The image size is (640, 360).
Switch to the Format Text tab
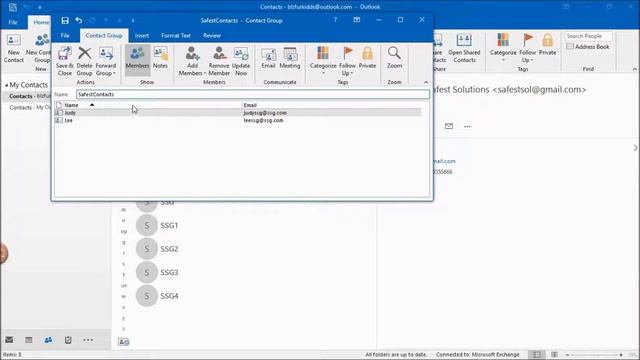(176, 36)
